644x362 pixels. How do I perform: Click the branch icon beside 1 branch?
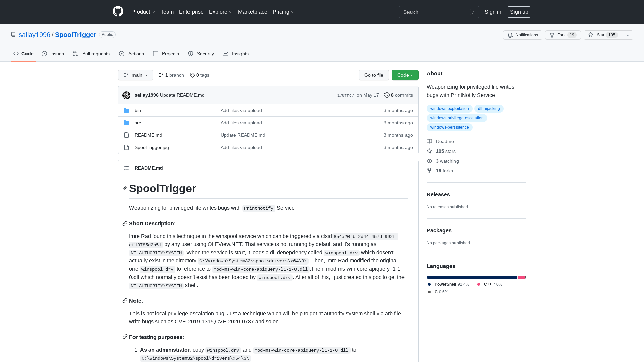pos(161,75)
